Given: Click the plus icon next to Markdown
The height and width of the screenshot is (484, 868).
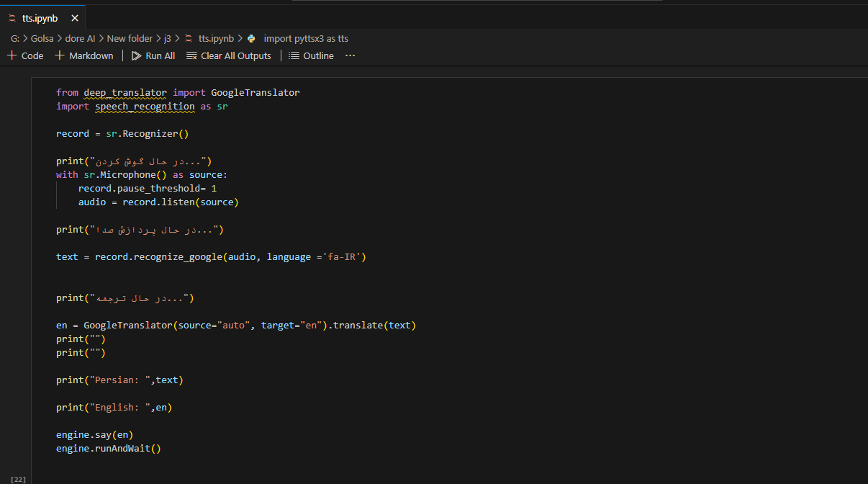Looking at the screenshot, I should point(60,55).
